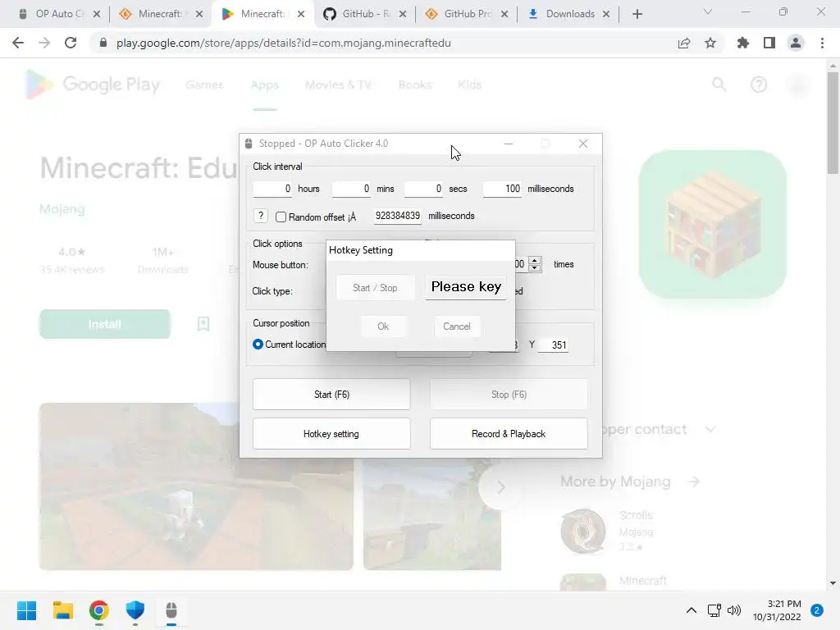Screen dimensions: 840x630
Task: Close the Downloads browser tab
Action: point(606,14)
